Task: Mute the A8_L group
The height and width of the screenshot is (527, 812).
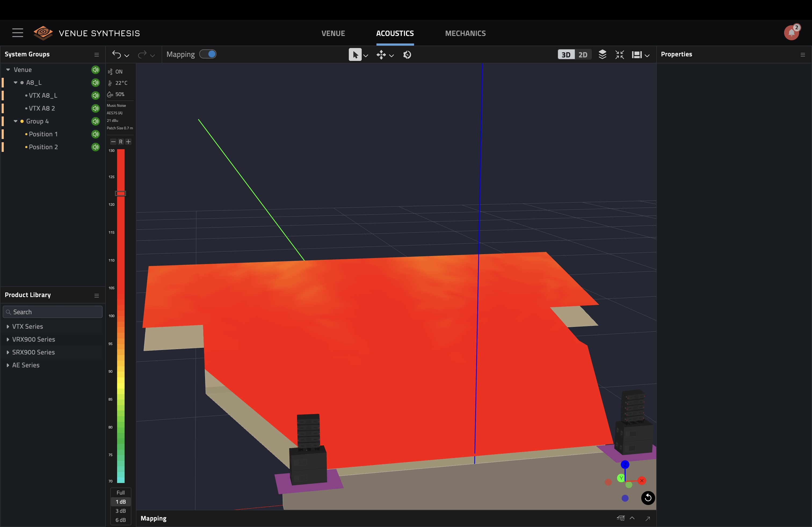Action: pyautogui.click(x=96, y=82)
